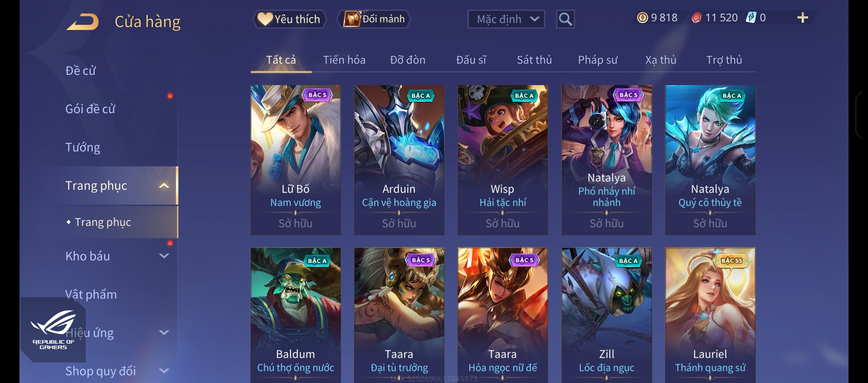This screenshot has height=383, width=868.
Task: Tap the Republic of Gamers logo overlay
Action: pyautogui.click(x=53, y=329)
